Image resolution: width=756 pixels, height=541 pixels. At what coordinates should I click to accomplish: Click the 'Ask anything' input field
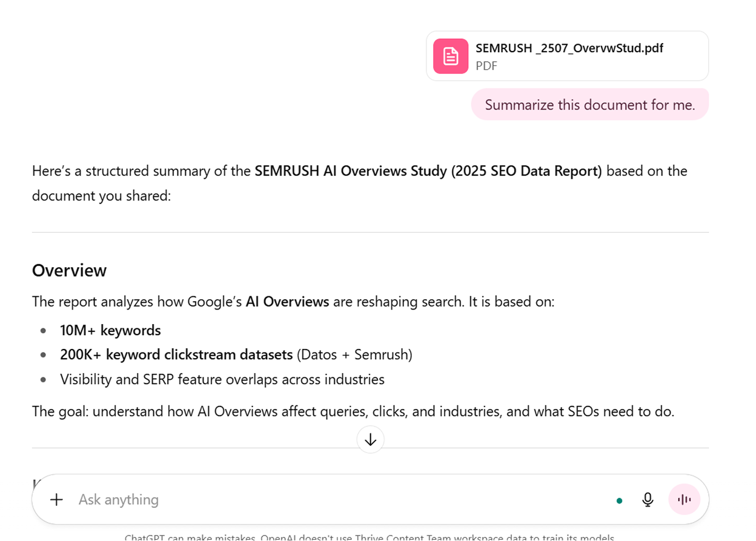click(x=242, y=499)
